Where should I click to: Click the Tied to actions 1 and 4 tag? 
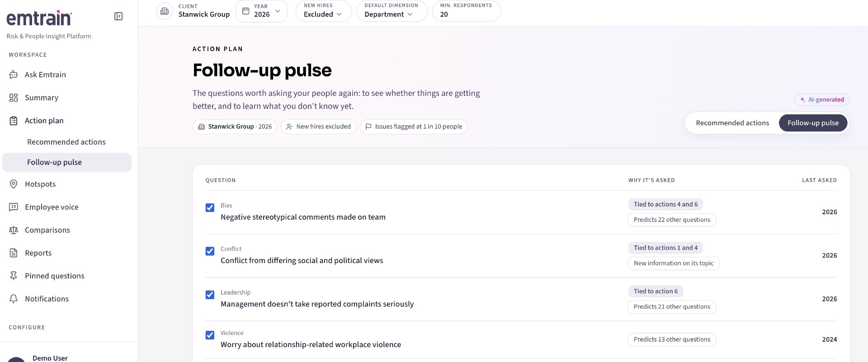coord(665,248)
